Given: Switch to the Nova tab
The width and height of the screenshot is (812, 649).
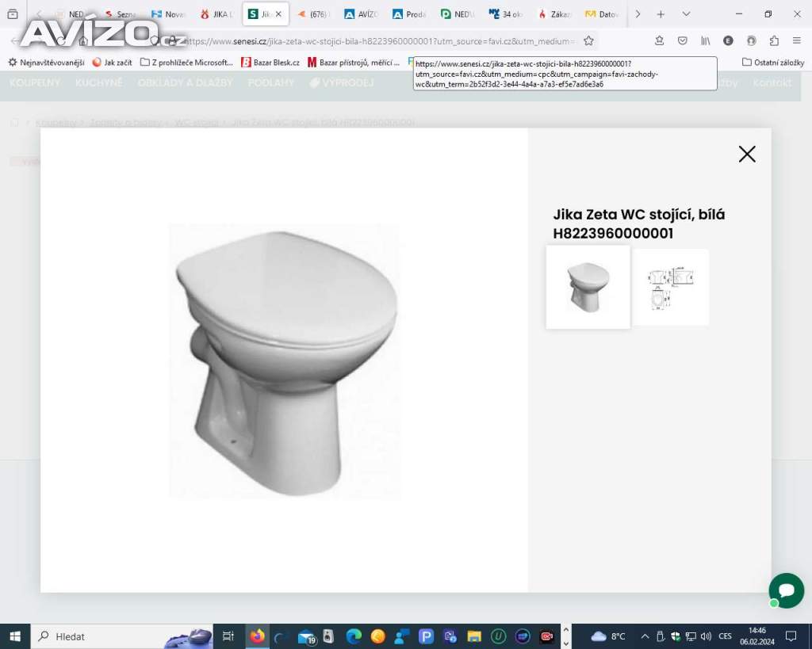Looking at the screenshot, I should point(169,14).
